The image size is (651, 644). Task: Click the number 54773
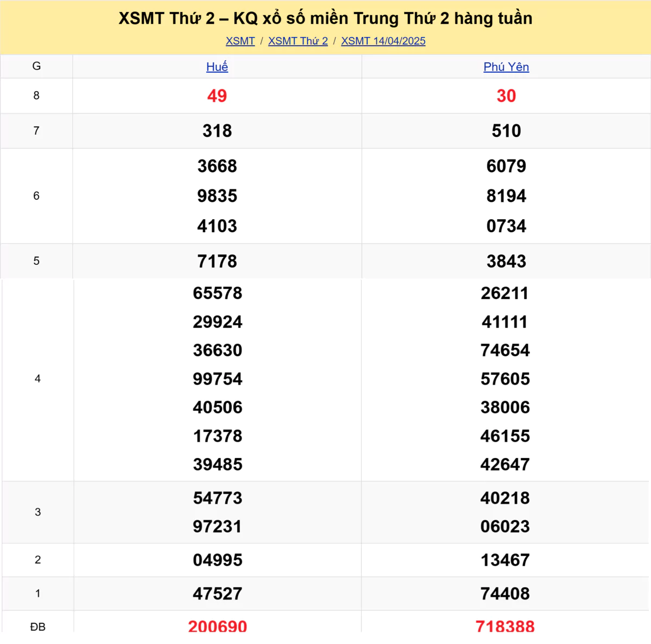(218, 498)
